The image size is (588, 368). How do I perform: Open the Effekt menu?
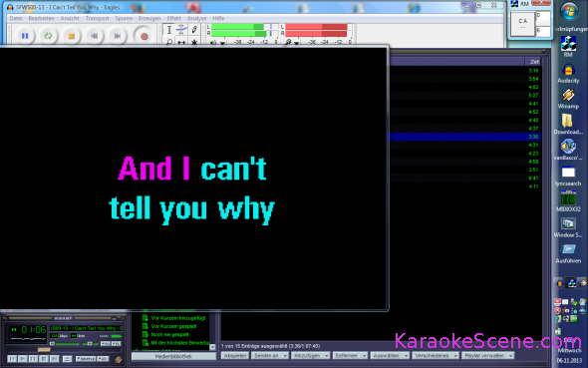pyautogui.click(x=173, y=18)
